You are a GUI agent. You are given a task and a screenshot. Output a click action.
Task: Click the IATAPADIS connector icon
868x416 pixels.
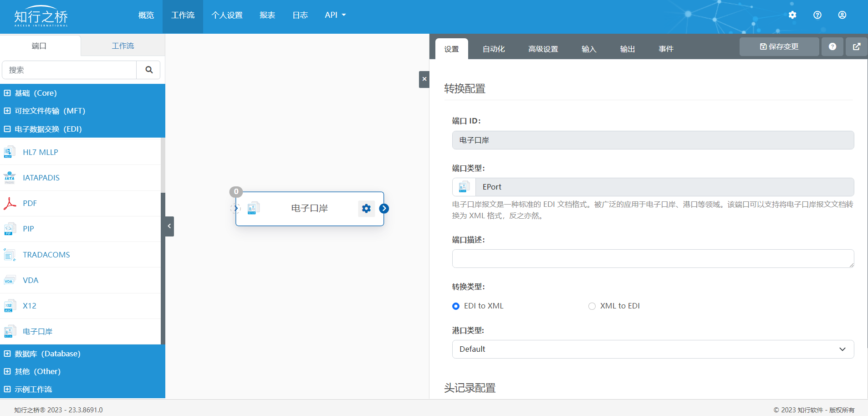[10, 178]
